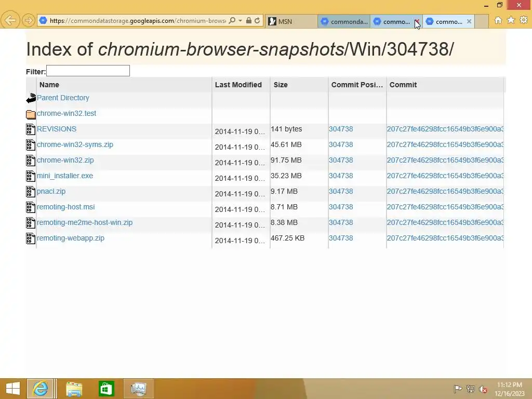Click the chrome-win32.zip file icon

31,161
